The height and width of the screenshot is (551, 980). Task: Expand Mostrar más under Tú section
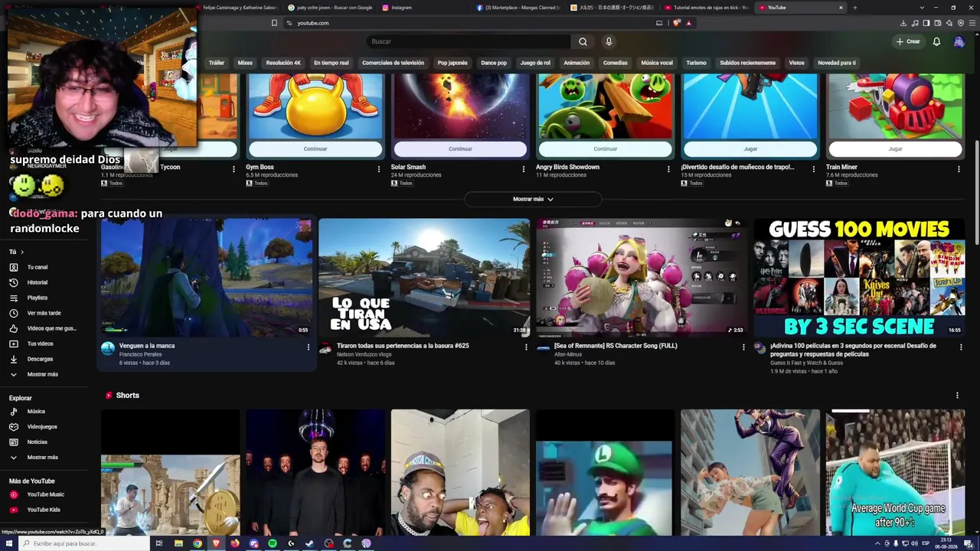(x=42, y=374)
